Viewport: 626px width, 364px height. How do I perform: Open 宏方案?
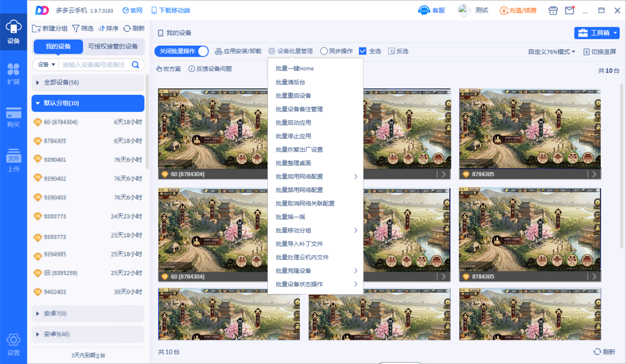pos(168,69)
